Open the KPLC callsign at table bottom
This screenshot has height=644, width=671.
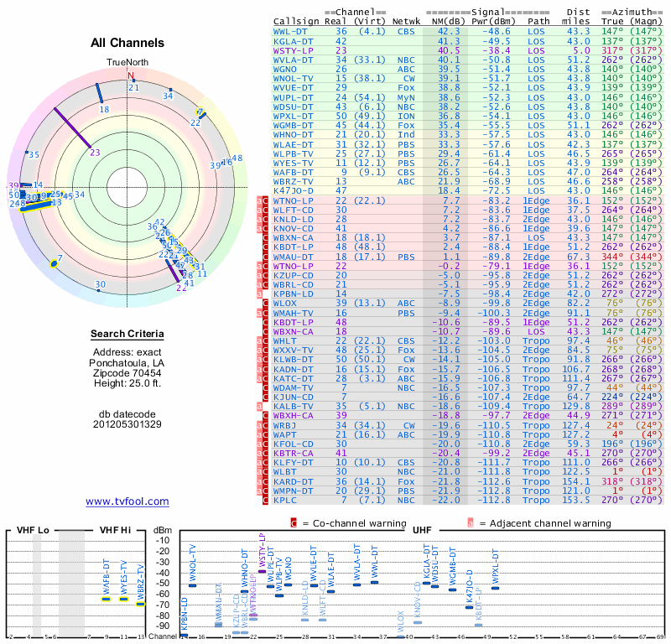click(x=286, y=500)
